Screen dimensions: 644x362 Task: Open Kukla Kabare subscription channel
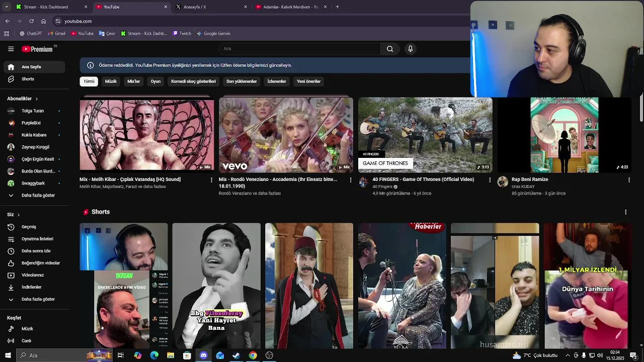tap(33, 135)
